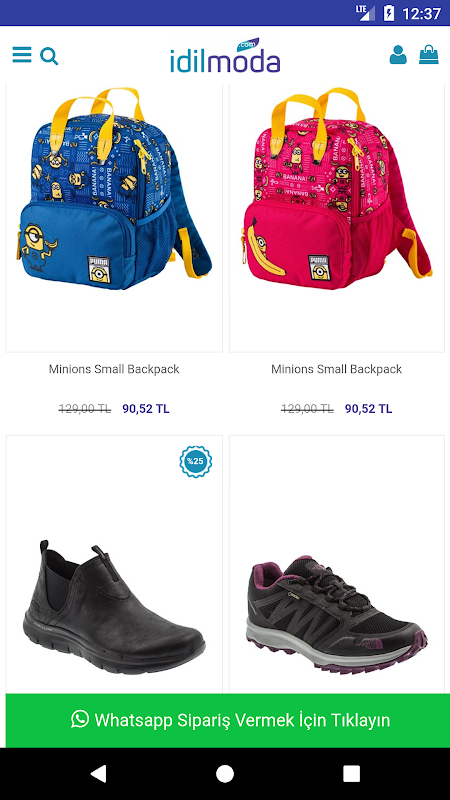Tap 90,52 TL price of pink backpack
The height and width of the screenshot is (800, 450).
pyautogui.click(x=368, y=409)
